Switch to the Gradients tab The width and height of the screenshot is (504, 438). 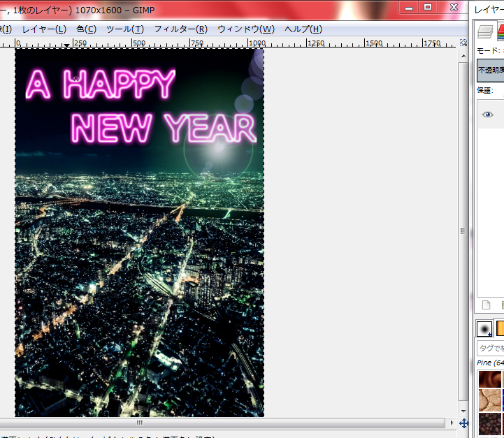click(500, 328)
